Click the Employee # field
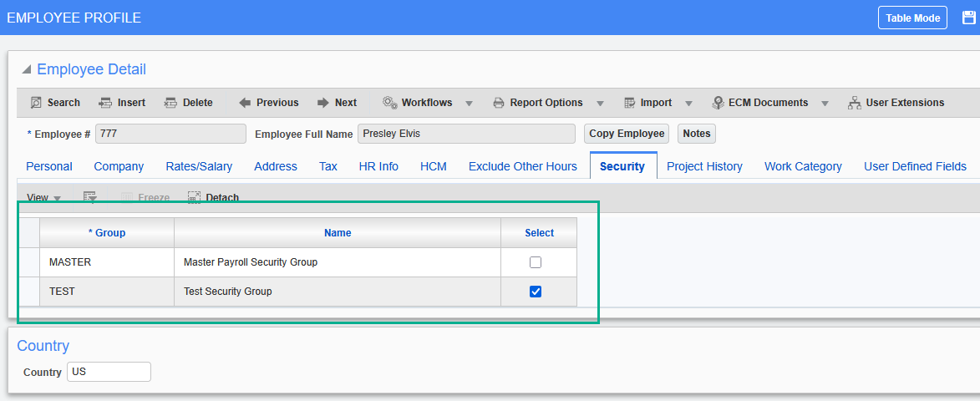 point(170,134)
